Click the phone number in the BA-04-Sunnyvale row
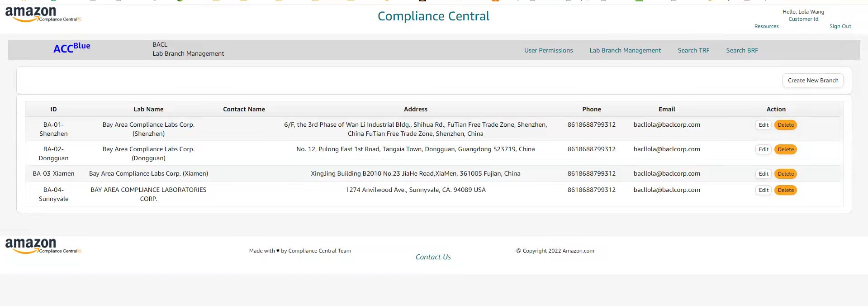868x306 pixels. (591, 190)
